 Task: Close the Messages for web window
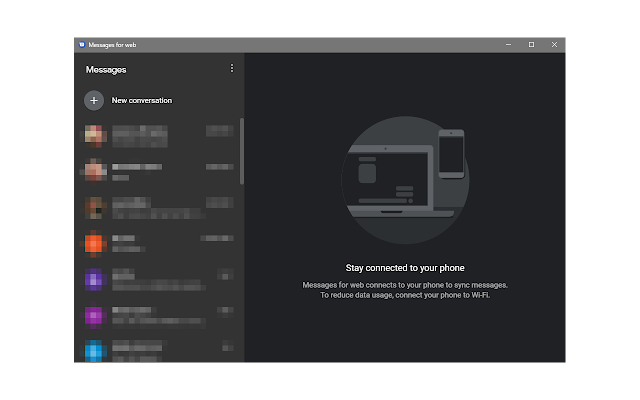click(554, 45)
